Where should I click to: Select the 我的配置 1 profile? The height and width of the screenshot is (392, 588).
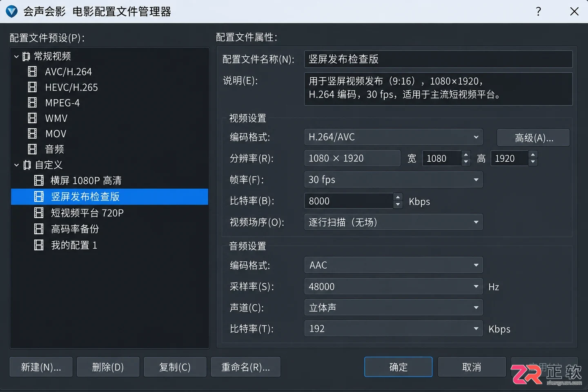coord(74,245)
